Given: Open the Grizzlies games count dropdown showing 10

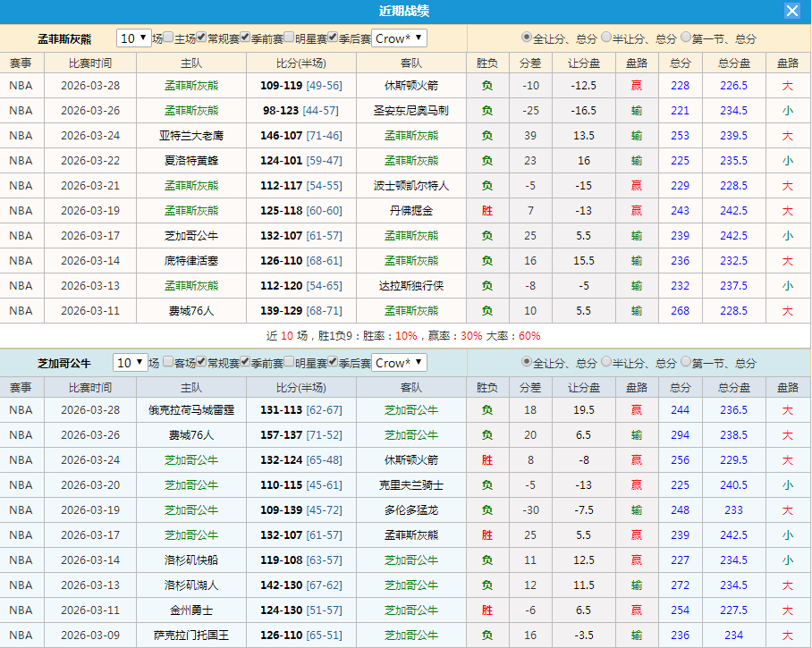Looking at the screenshot, I should (x=134, y=37).
